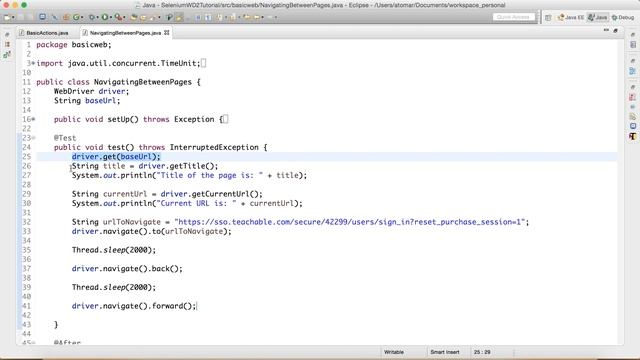Click the Quick Access search field
Image resolution: width=640 pixels, height=360 pixels.
pyautogui.click(x=513, y=17)
